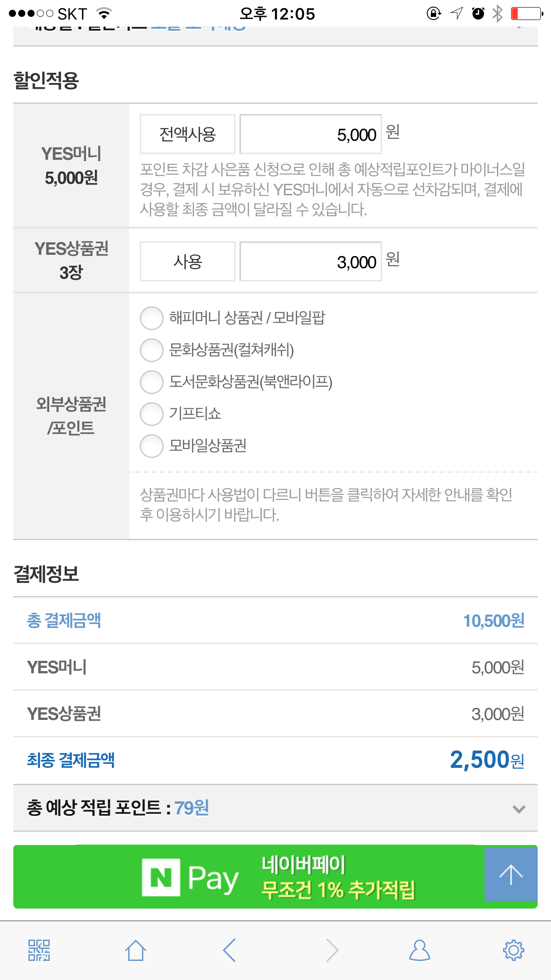Tap the 네이버페이 1% 추가적립 banner text
This screenshot has width=551, height=980.
(338, 877)
